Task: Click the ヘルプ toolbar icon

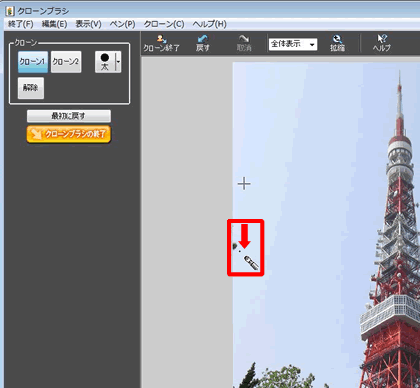Action: (382, 43)
